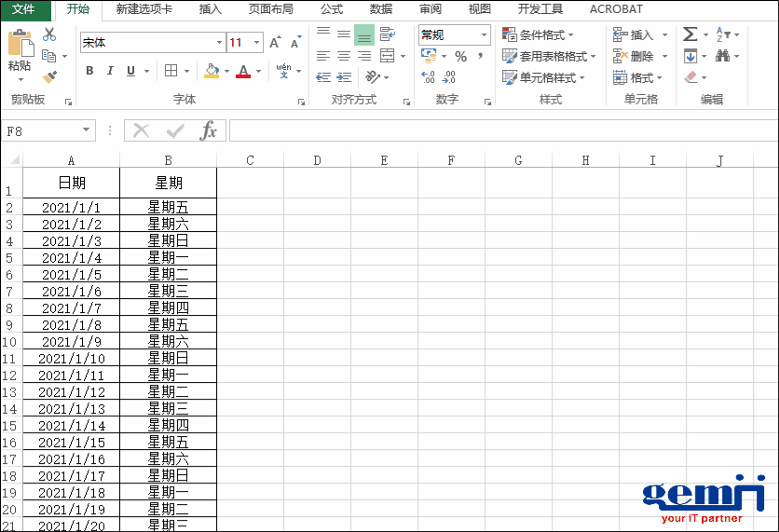Switch to the 插入 ribbon tab
Image resolution: width=779 pixels, height=532 pixels.
pos(211,9)
